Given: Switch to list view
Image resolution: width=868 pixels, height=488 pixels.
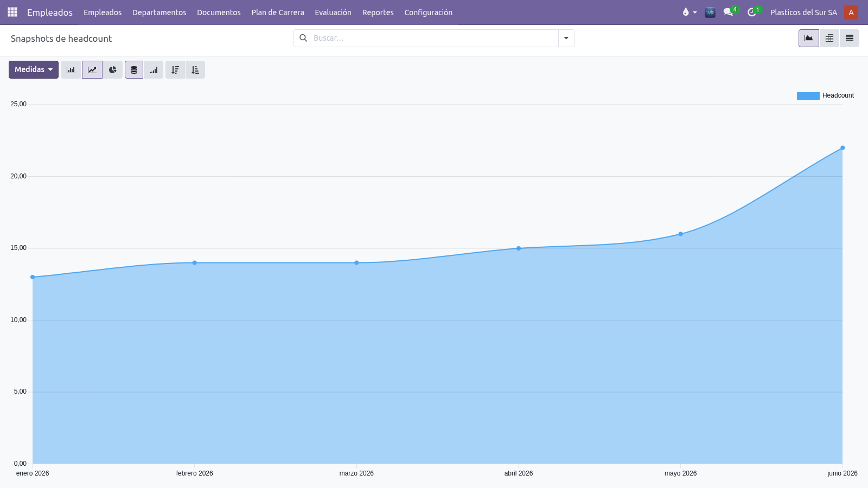Looking at the screenshot, I should [850, 38].
